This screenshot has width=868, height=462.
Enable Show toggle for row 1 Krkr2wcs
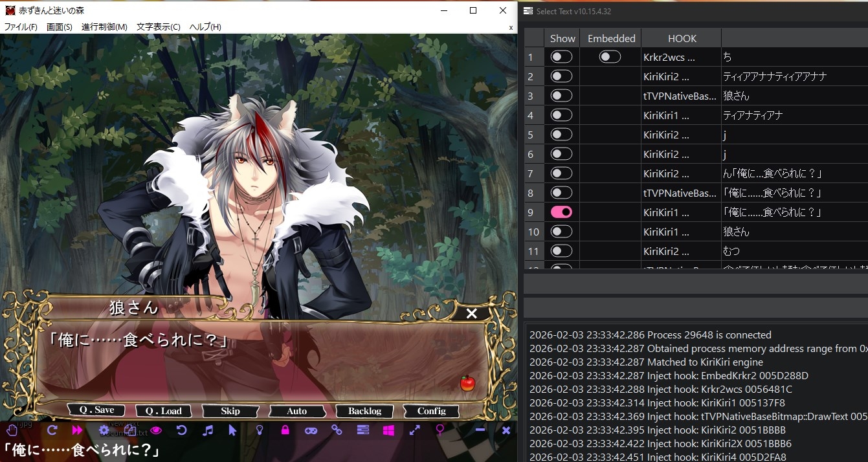tap(561, 57)
